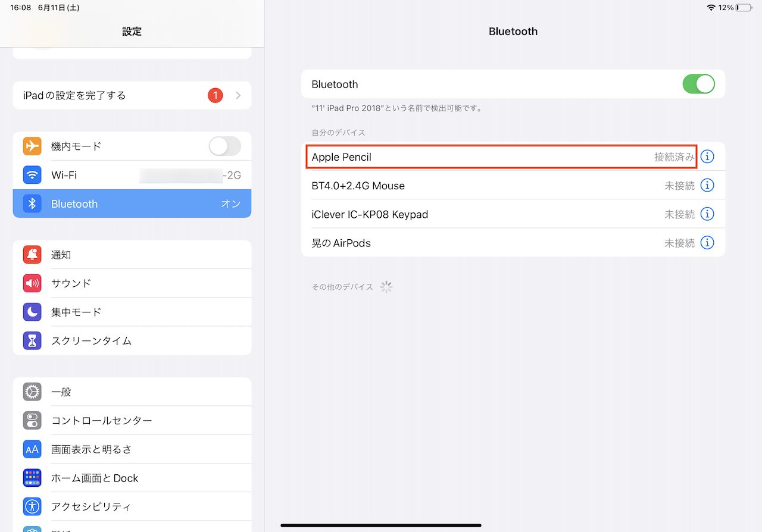This screenshot has height=532, width=762.
Task: Tap the サウンド speaker icon
Action: click(32, 283)
